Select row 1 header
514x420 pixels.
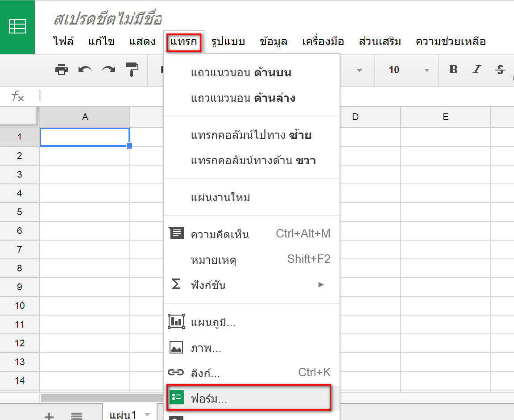20,137
